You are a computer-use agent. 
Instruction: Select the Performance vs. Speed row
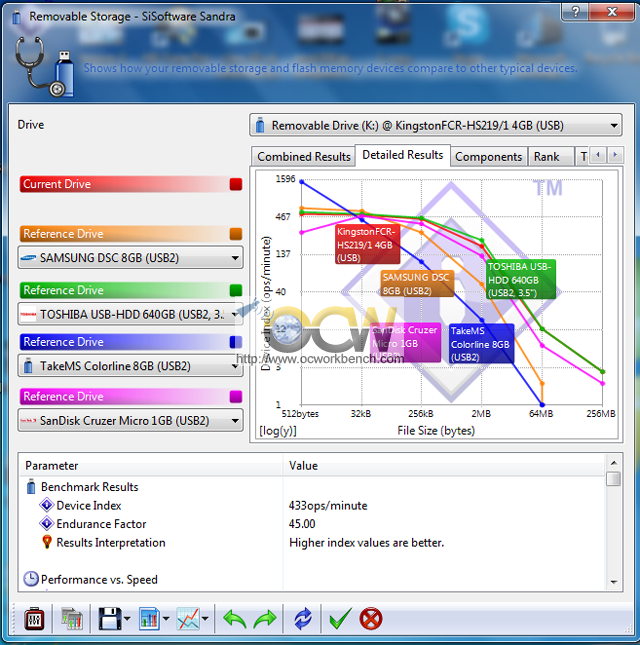[313, 579]
